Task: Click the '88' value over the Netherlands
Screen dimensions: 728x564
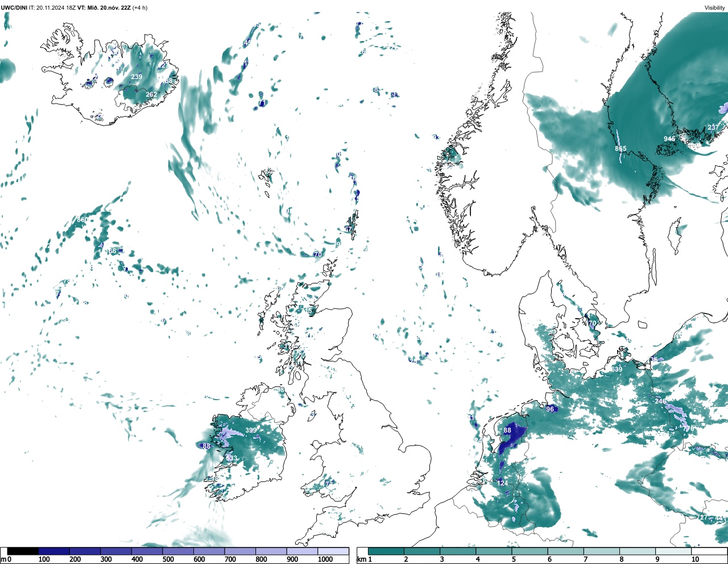Action: click(x=507, y=431)
